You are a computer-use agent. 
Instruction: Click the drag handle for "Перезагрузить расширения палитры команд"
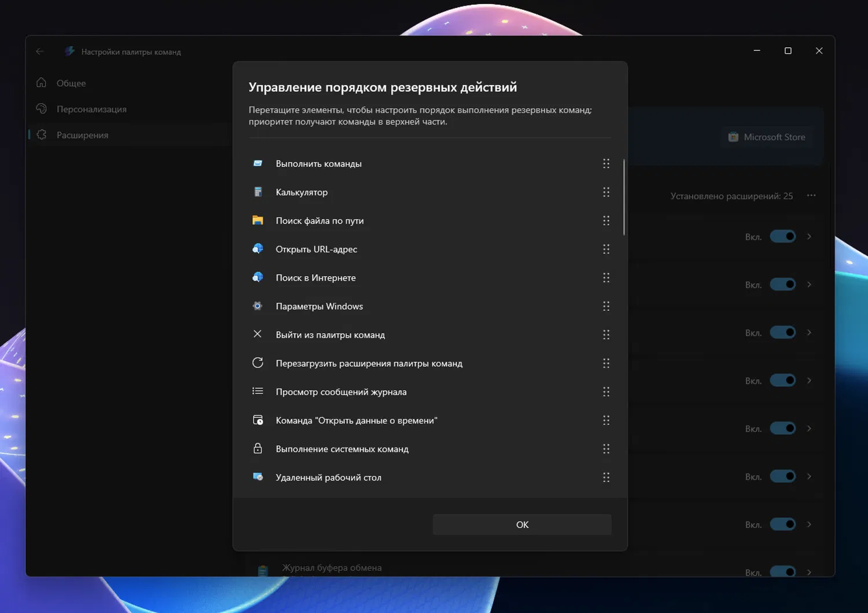click(606, 364)
